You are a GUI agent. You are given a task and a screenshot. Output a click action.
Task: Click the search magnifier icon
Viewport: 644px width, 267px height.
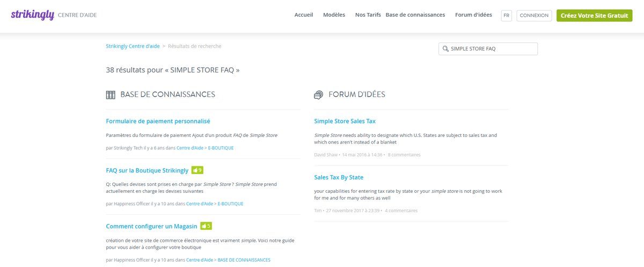click(445, 49)
